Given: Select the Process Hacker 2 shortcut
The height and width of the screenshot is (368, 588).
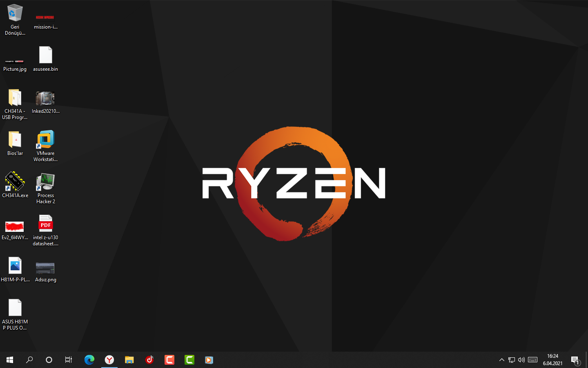Looking at the screenshot, I should pyautogui.click(x=46, y=188).
